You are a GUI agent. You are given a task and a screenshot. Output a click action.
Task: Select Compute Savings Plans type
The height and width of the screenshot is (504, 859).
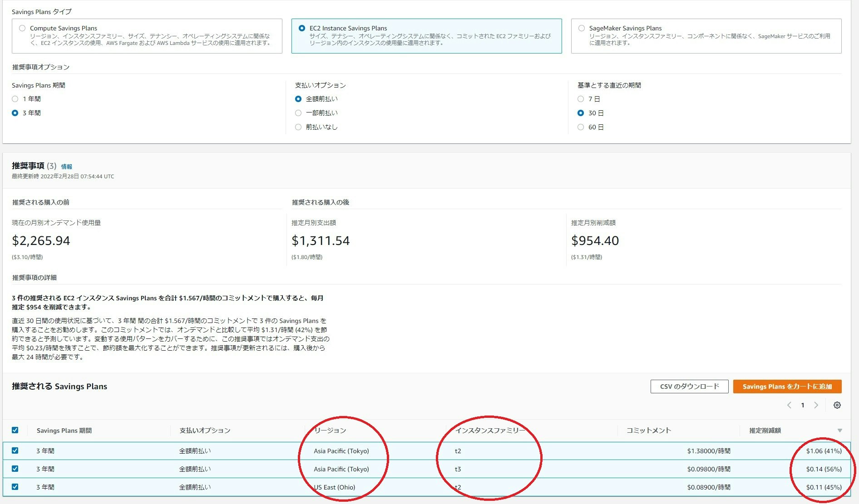(x=22, y=28)
